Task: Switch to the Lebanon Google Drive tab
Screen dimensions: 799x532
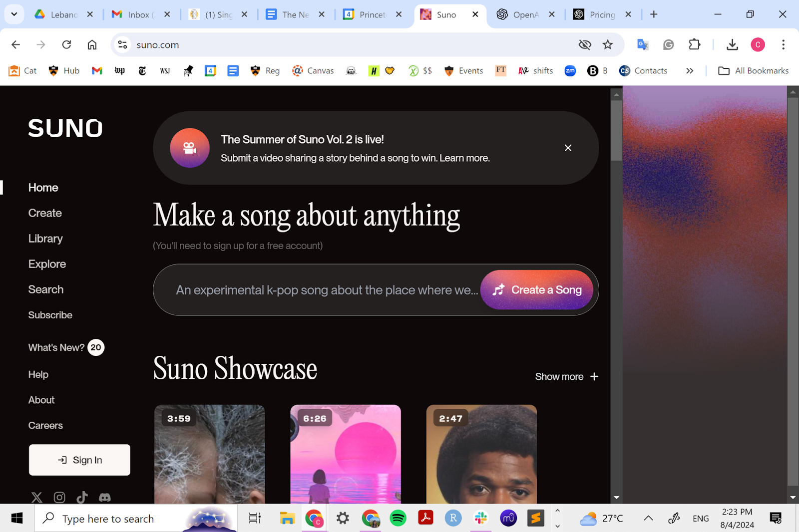Action: point(64,14)
